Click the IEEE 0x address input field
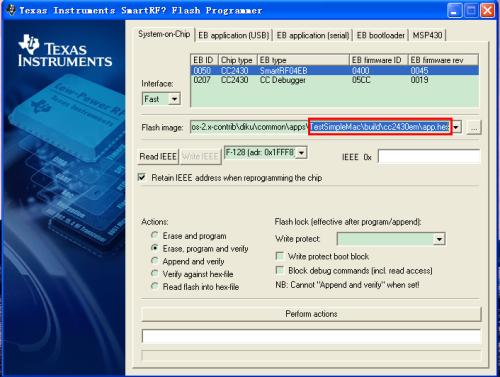This screenshot has width=500, height=377. 429,156
